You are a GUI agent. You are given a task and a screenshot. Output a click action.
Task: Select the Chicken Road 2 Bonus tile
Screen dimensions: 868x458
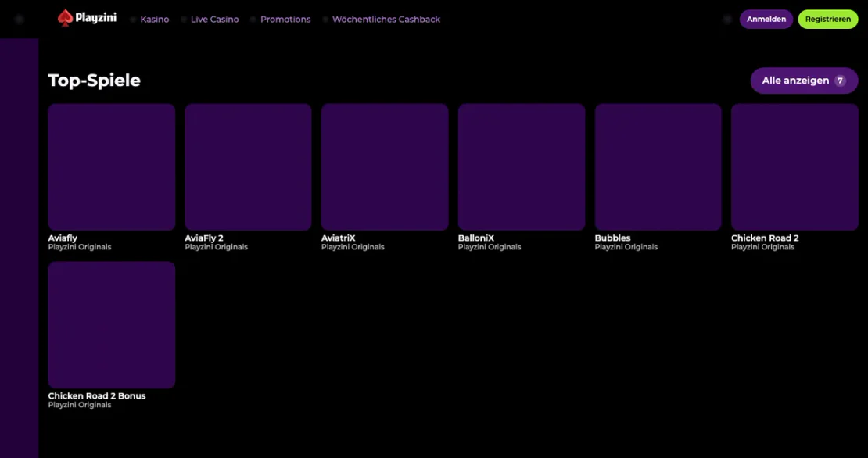pyautogui.click(x=112, y=325)
